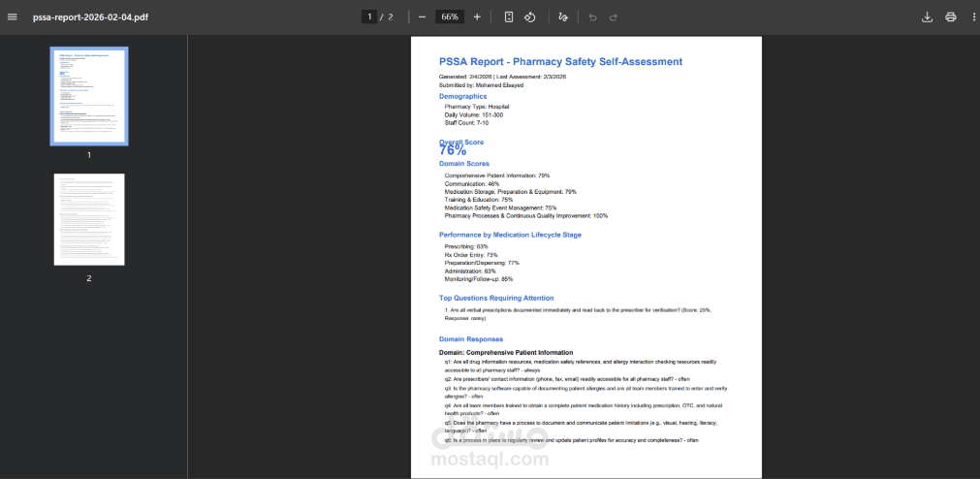Screen dimensions: 980x479
Task: Click Submitted by: Mohamed Elsayed line
Action: pos(481,85)
